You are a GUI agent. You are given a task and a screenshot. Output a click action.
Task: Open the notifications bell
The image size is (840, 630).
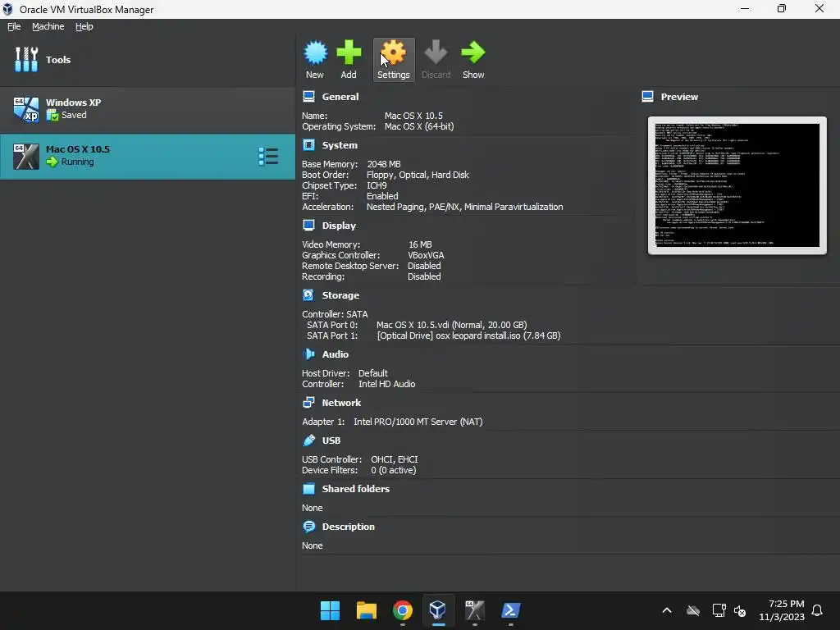(x=817, y=610)
